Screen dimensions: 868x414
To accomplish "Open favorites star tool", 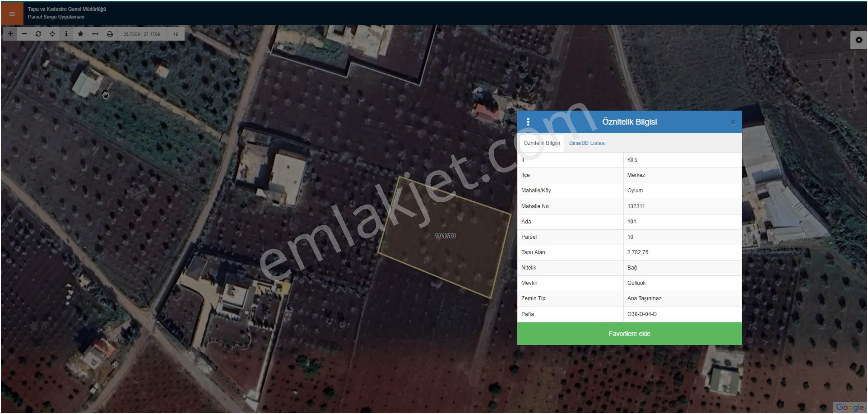I will click(80, 34).
